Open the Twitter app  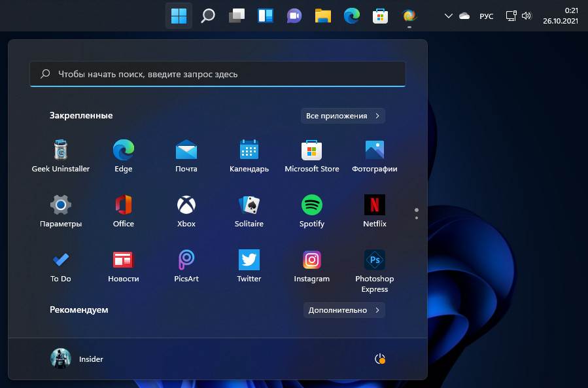(249, 266)
